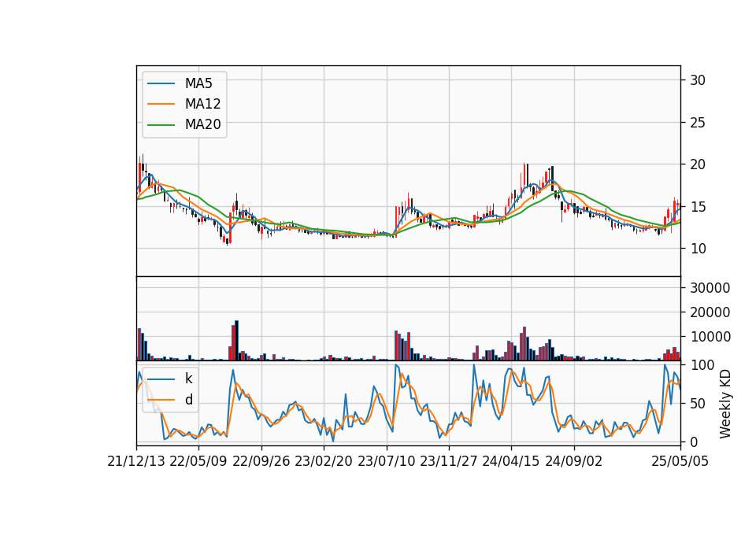Click the blue k legend line sample
This screenshot has width=756, height=543.
coord(161,379)
